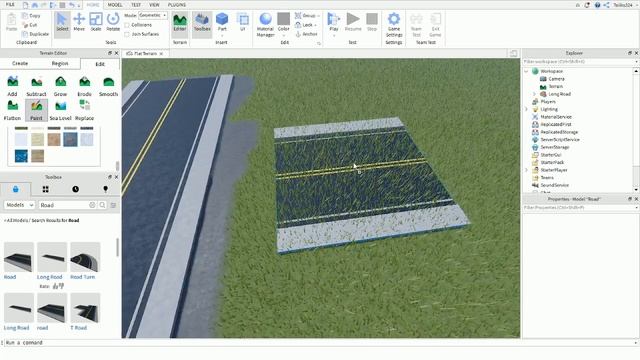Click the Duplicate button

tap(36, 34)
